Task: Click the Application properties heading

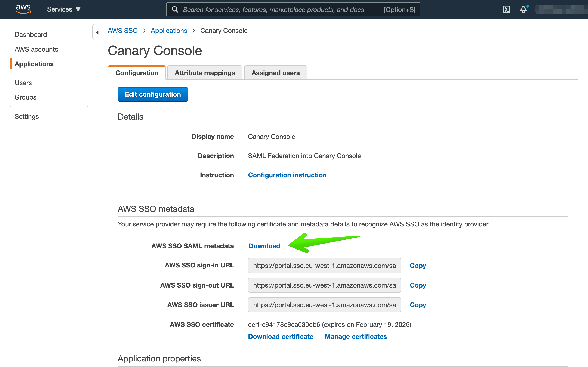Action: (x=159, y=358)
